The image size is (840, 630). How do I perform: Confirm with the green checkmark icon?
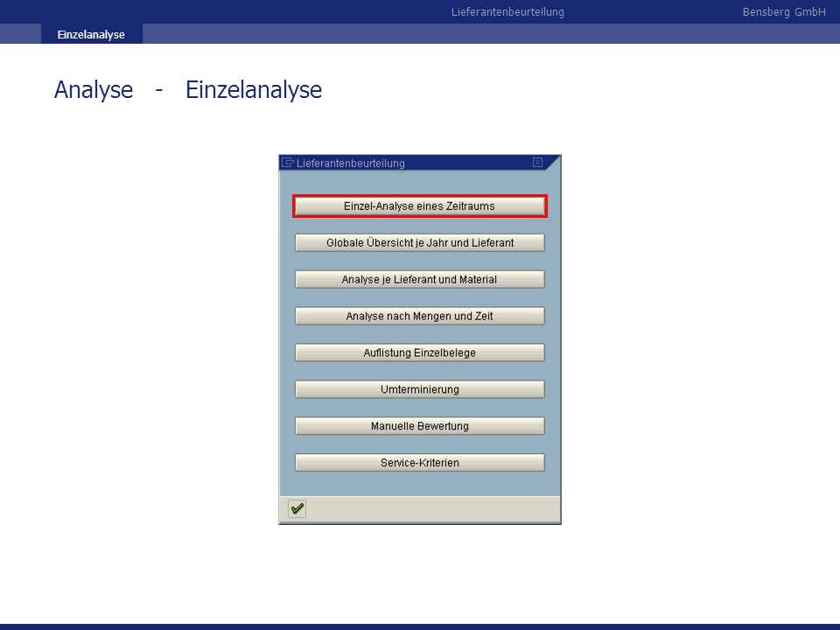coord(297,508)
